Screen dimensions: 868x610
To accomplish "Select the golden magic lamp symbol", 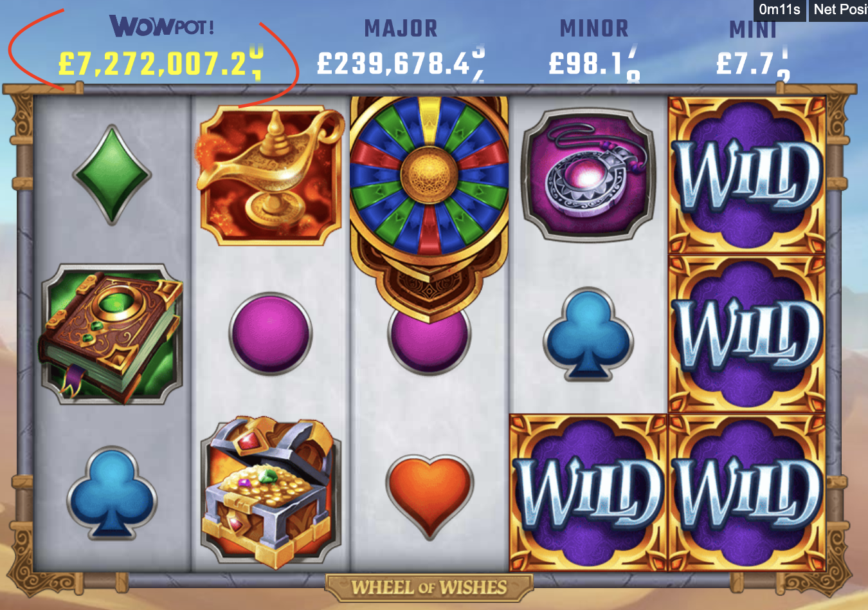I will coord(270,175).
